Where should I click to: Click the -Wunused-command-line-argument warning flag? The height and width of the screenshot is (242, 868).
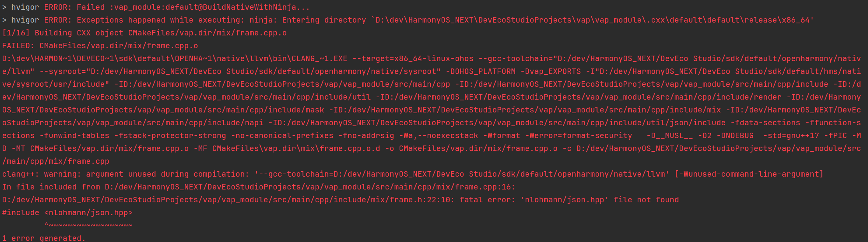(x=749, y=174)
